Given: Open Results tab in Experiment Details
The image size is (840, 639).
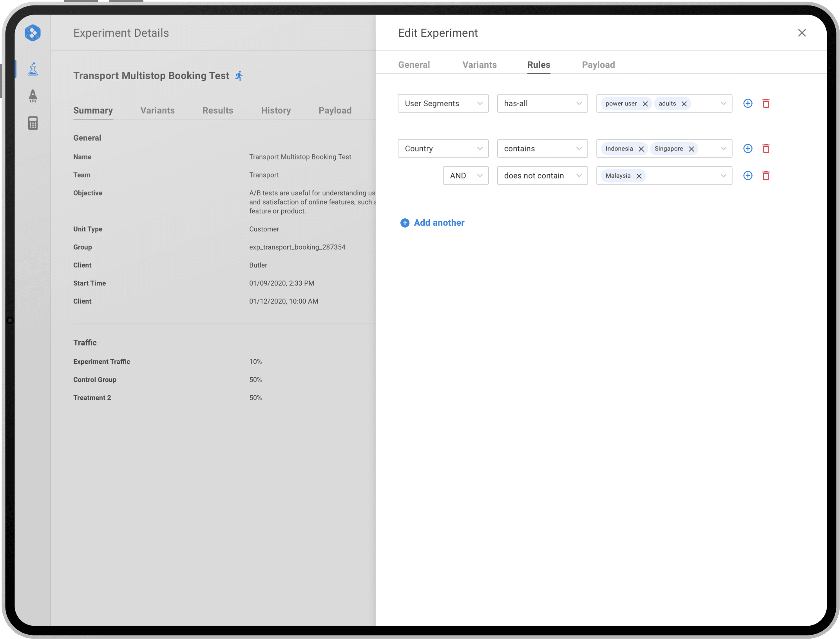Looking at the screenshot, I should 218,110.
